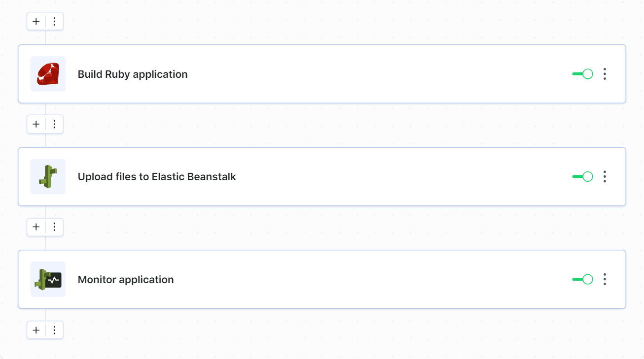This screenshot has width=644, height=359.
Task: Select the Elastic Beanstalk icon
Action: coord(48,176)
